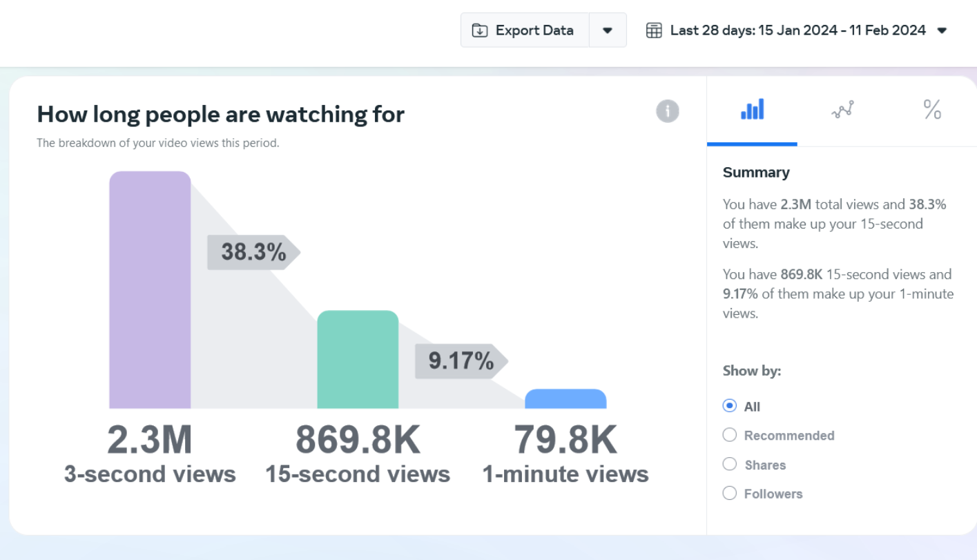Select the All radio button

[730, 406]
